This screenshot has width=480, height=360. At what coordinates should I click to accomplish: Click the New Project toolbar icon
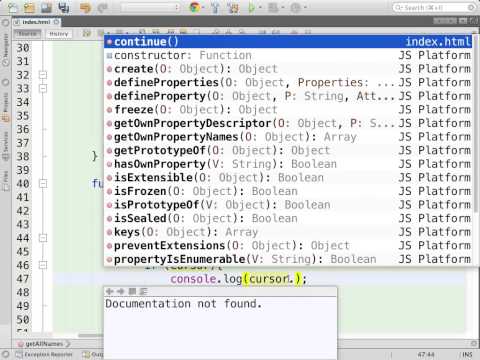(30, 7)
